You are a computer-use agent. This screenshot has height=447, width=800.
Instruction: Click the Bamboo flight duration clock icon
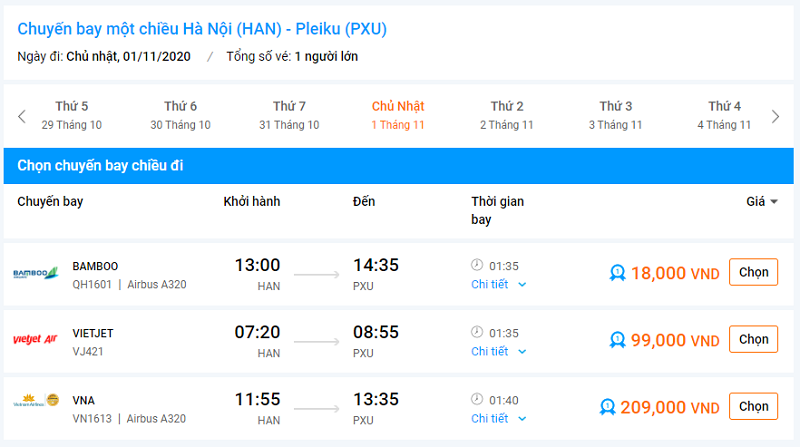point(477,265)
